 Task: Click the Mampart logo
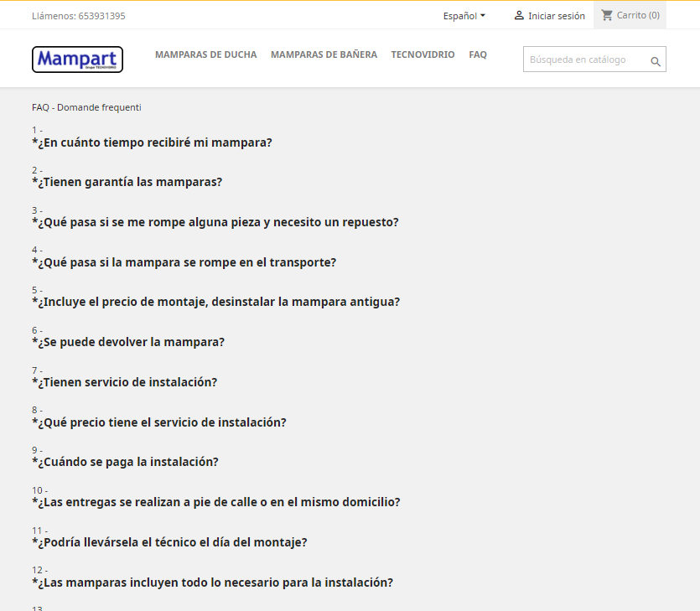pyautogui.click(x=77, y=60)
